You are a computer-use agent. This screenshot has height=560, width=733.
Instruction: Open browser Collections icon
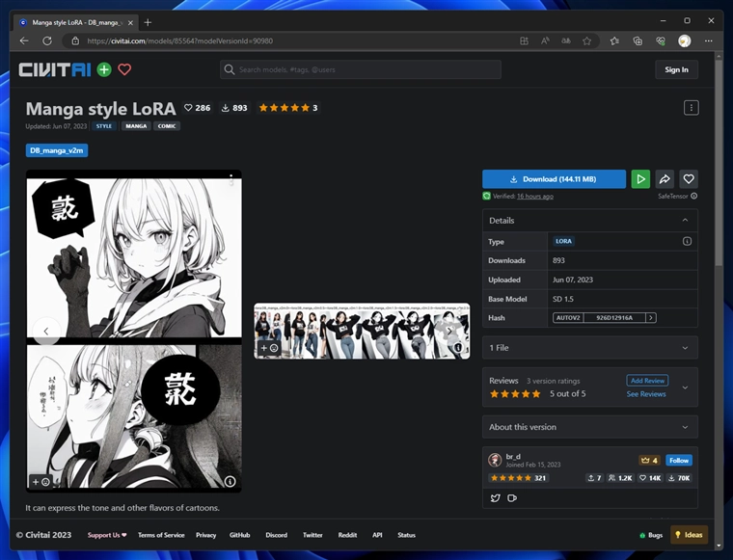point(638,41)
